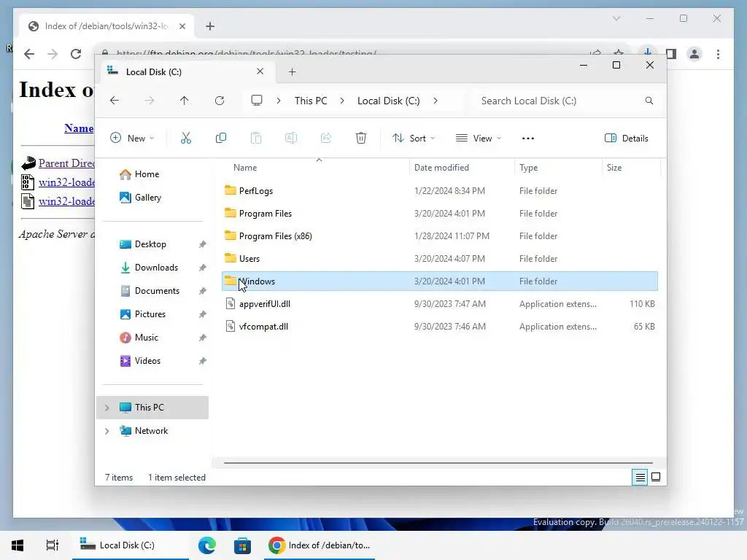
Task: Expand This PC in navigation pane
Action: tap(107, 408)
